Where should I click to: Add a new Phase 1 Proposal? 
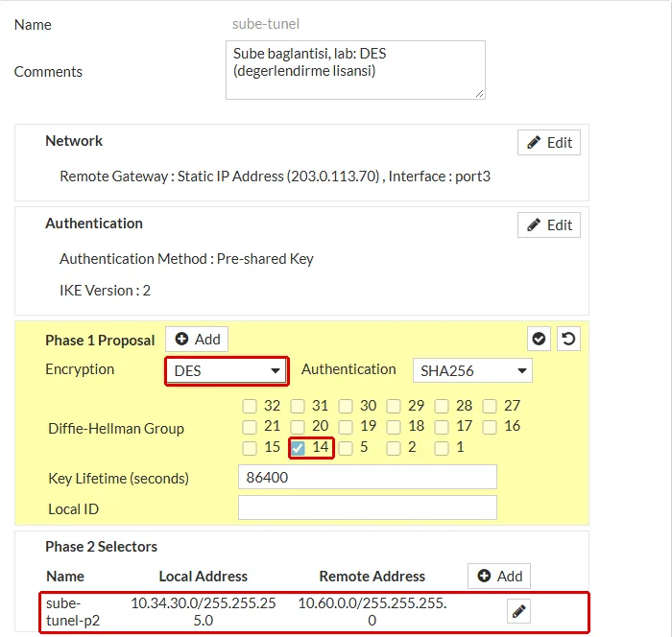pyautogui.click(x=197, y=340)
